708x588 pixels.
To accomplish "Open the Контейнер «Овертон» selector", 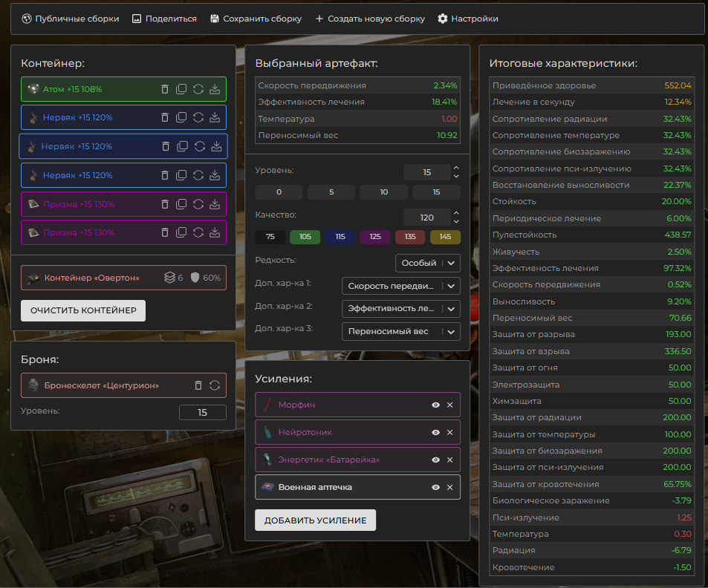I will [123, 278].
